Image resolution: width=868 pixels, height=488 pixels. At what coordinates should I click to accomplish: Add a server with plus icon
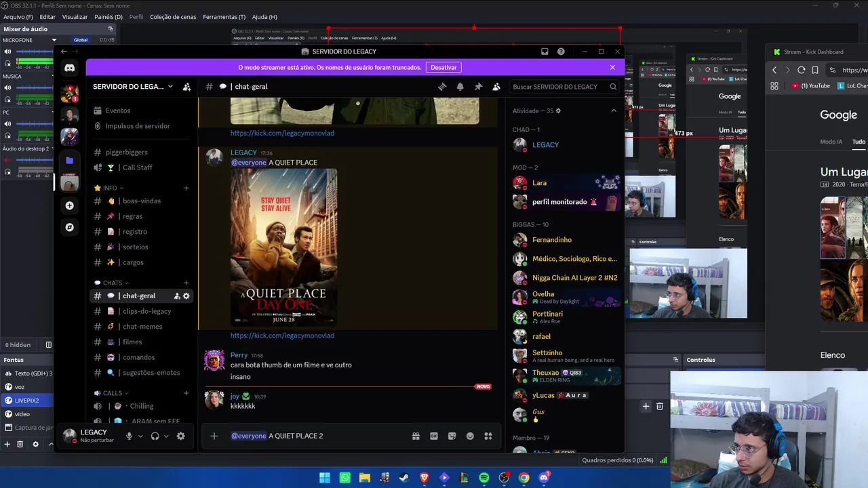(x=69, y=205)
